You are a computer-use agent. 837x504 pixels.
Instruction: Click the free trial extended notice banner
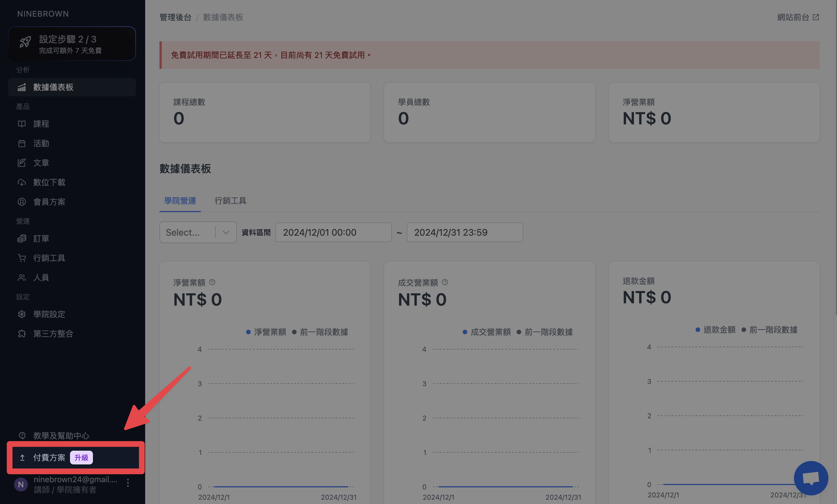pos(490,55)
